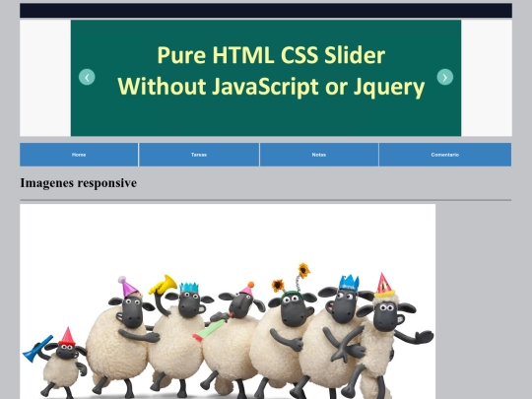Screen dimensions: 532x399
Task: Open the Comentario navigation item
Action: tap(445, 155)
